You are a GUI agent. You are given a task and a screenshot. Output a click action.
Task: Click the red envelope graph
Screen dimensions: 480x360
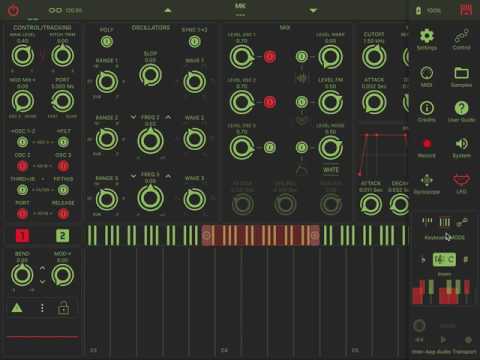pos(383,154)
